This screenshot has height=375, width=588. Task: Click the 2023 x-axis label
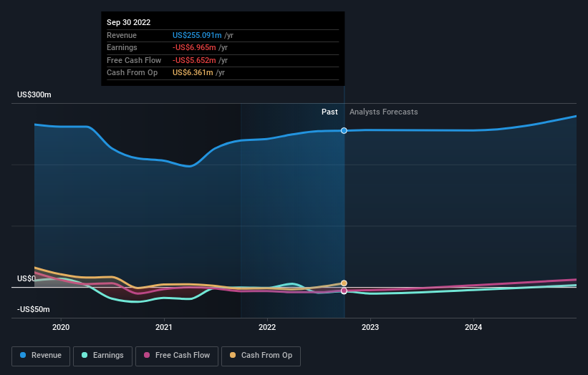pos(370,327)
